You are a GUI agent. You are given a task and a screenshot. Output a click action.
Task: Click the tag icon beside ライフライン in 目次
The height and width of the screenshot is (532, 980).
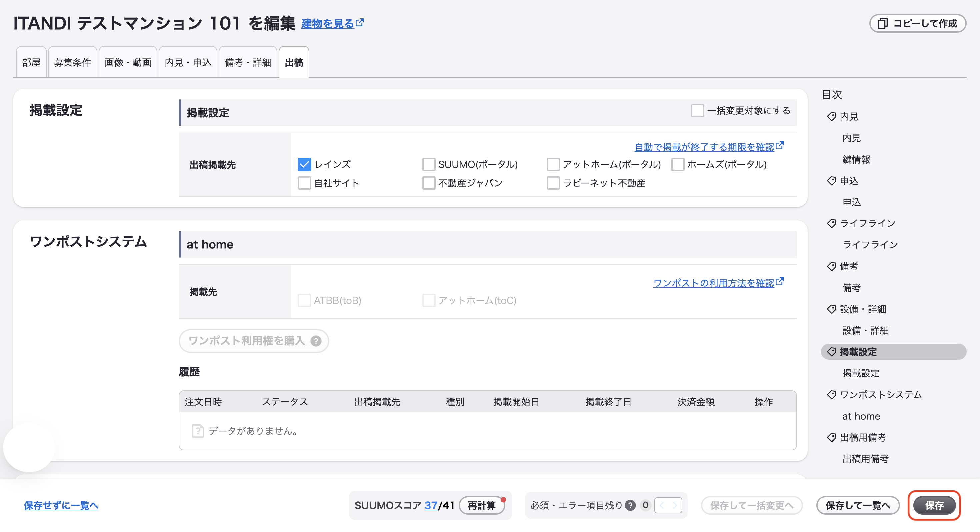tap(831, 223)
